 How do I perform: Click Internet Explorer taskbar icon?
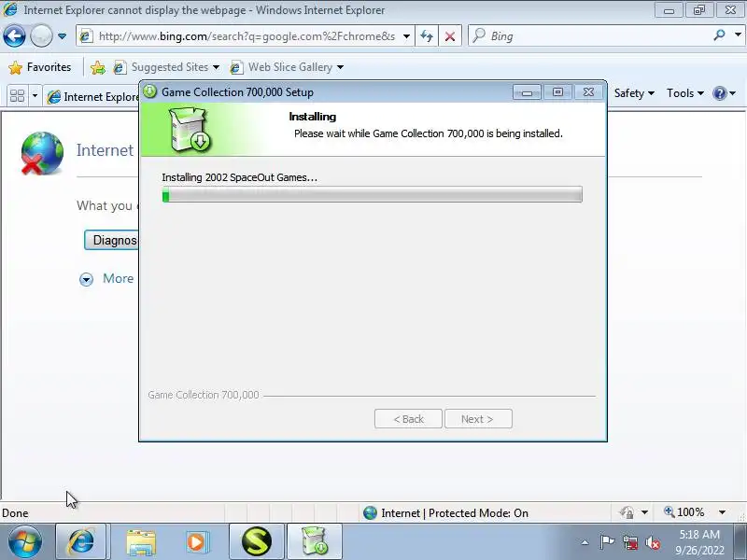pos(81,541)
